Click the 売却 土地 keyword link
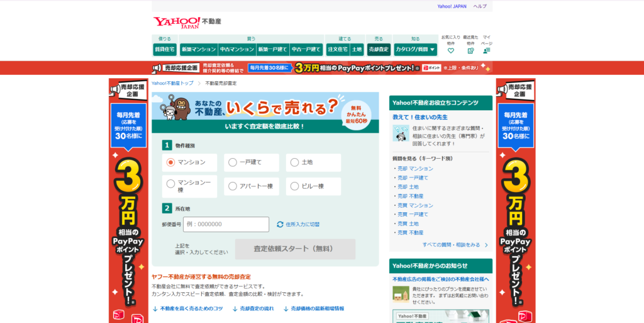644x323 pixels. tap(408, 187)
